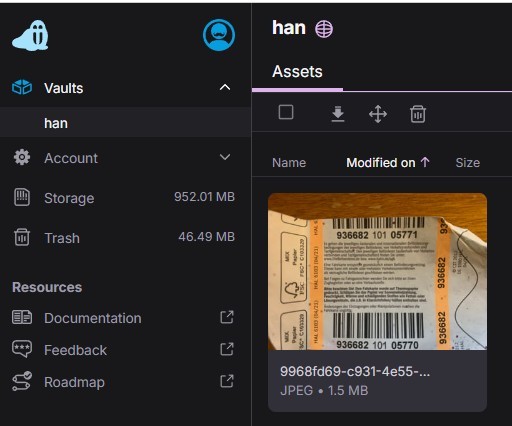The width and height of the screenshot is (512, 426).
Task: Open the Storage page
Action: 69,198
